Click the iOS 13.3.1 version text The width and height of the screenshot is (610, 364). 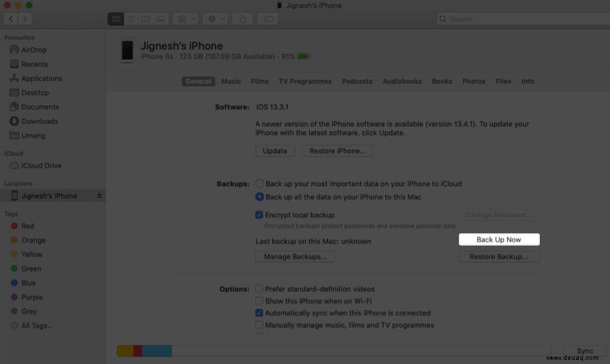coord(272,107)
